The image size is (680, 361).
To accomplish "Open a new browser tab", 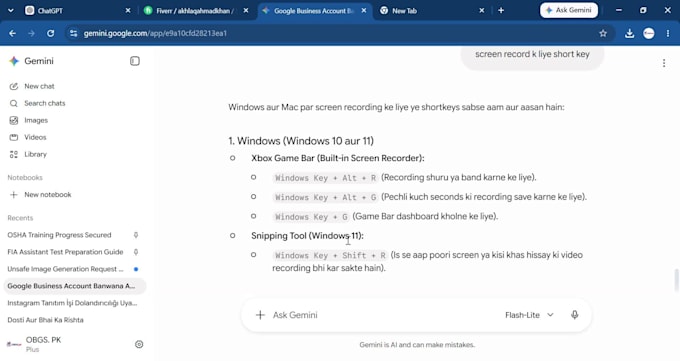I will (501, 10).
